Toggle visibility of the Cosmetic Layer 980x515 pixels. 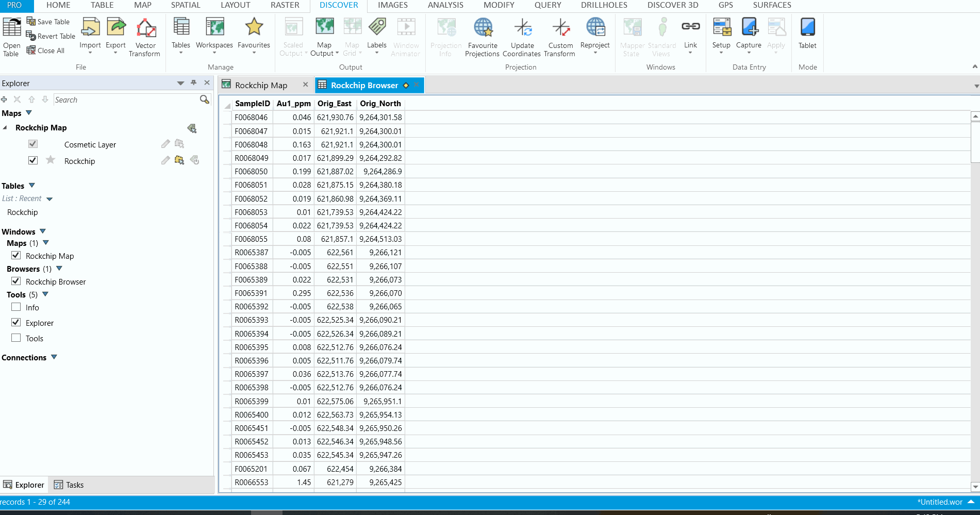(33, 144)
